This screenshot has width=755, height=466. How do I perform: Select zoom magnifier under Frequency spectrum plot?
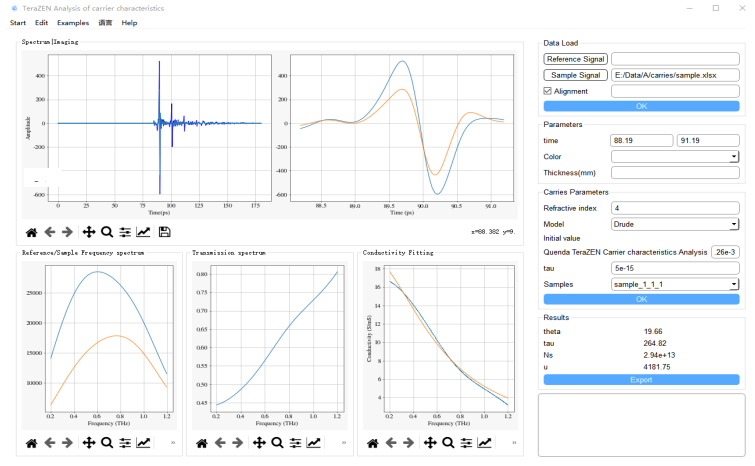[x=105, y=443]
